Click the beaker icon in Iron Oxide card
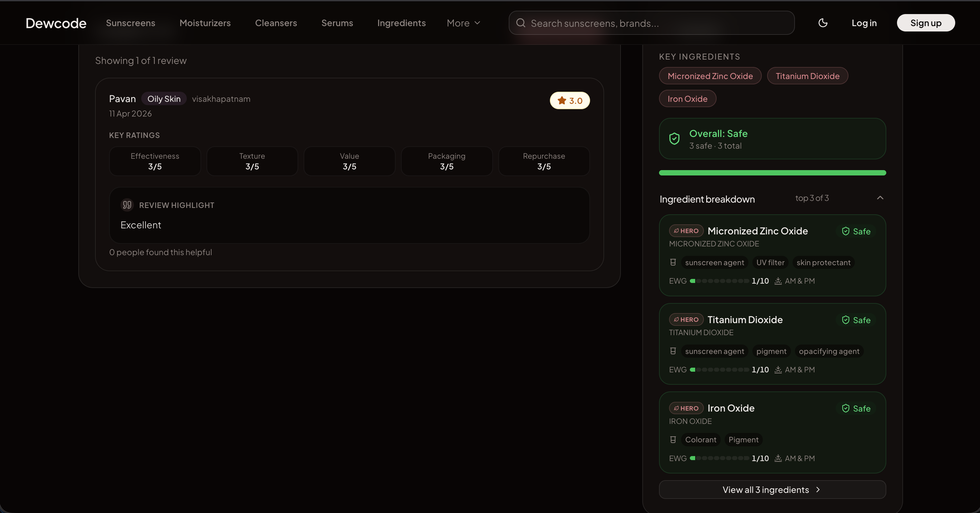Image resolution: width=980 pixels, height=513 pixels. click(x=673, y=440)
